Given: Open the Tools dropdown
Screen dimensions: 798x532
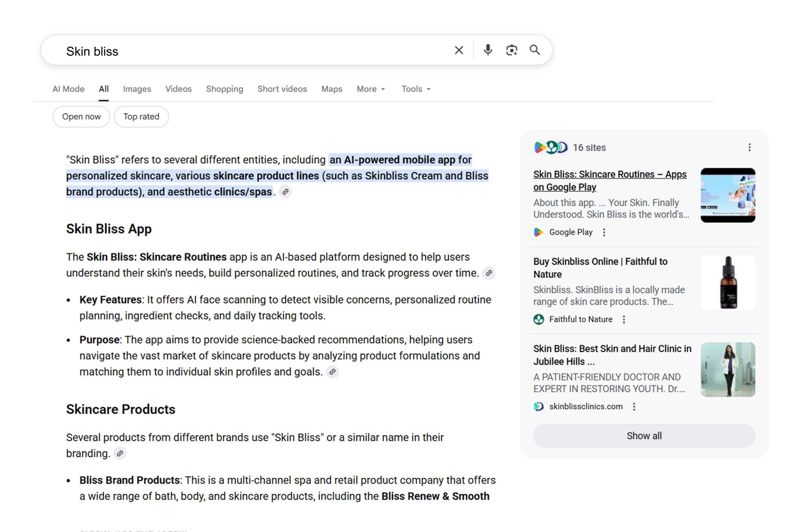Looking at the screenshot, I should [415, 89].
